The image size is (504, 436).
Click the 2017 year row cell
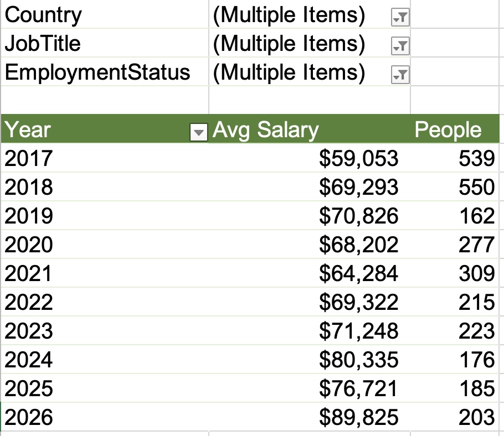28,159
